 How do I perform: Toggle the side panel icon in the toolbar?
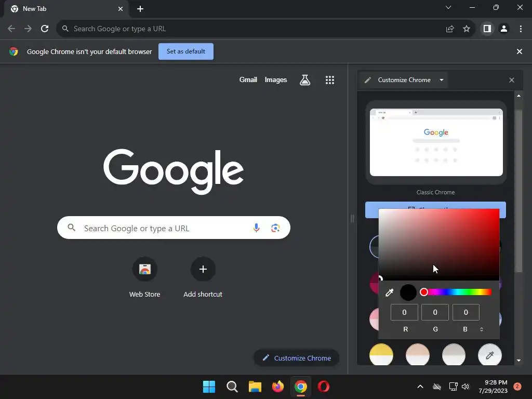[x=487, y=29]
